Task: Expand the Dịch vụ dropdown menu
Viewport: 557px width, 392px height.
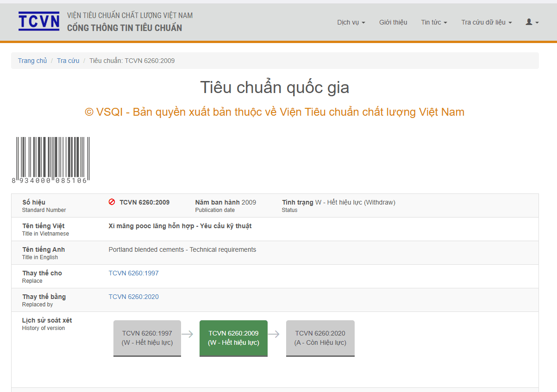Action: pos(351,22)
